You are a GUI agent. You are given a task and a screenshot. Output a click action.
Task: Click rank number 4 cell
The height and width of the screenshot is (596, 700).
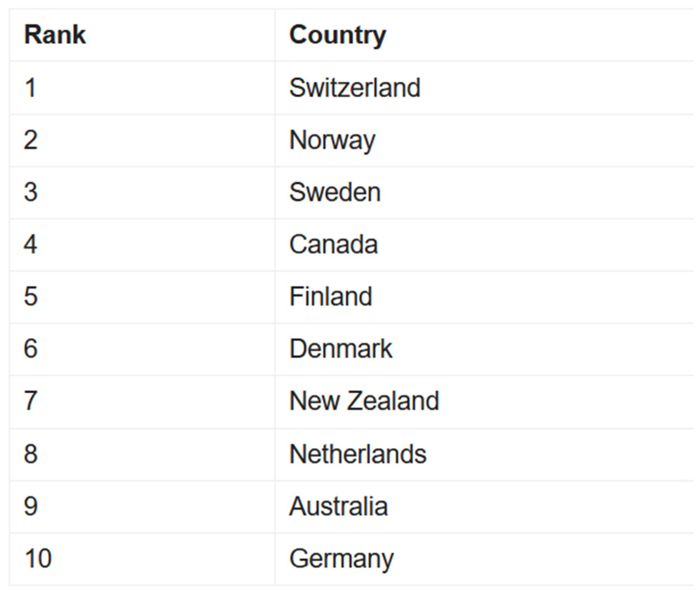click(x=31, y=245)
